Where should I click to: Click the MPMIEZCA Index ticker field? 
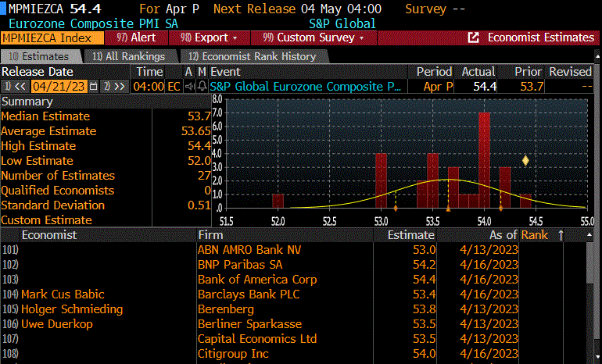[x=52, y=38]
